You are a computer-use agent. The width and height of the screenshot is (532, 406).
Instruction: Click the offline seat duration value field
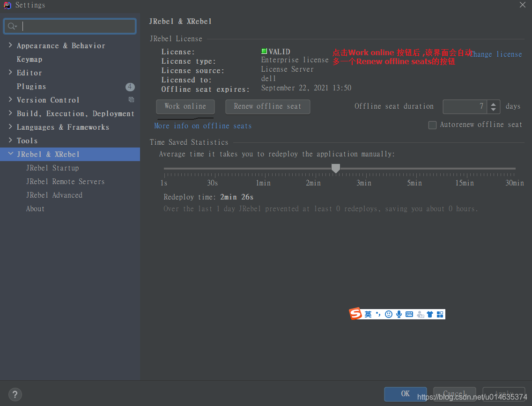[465, 107]
